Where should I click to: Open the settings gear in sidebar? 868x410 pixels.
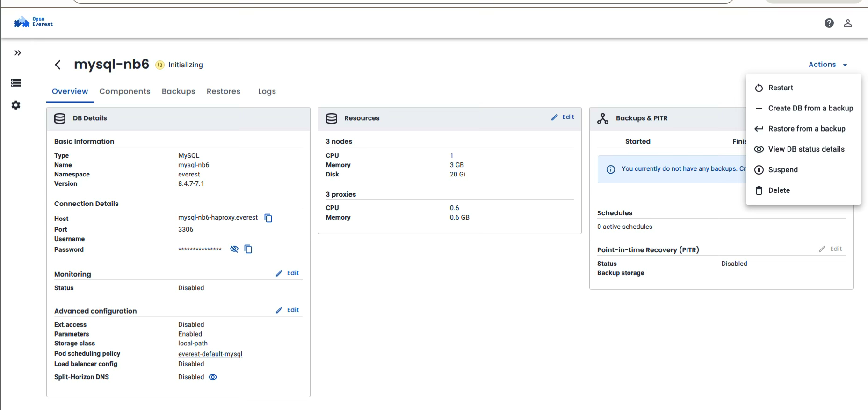tap(16, 105)
